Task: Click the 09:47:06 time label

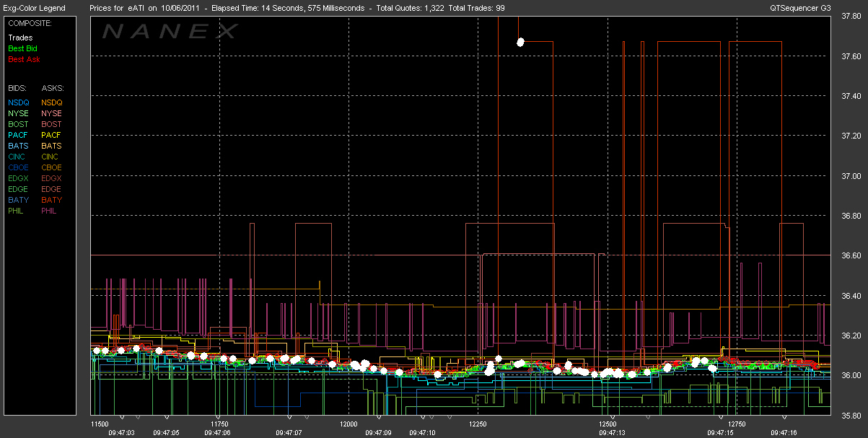Action: coord(217,433)
